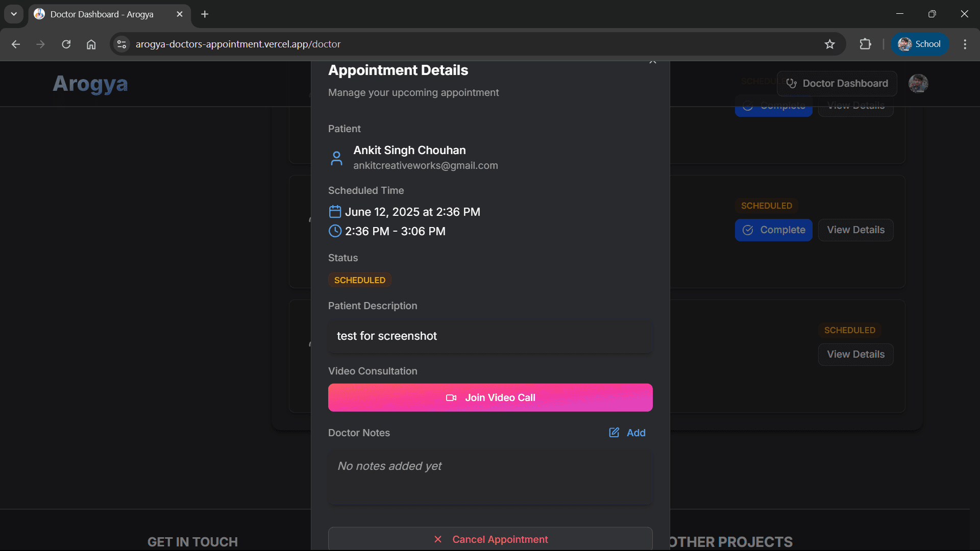View Details of the second scheduled appointment
Viewport: 980px width, 551px height.
tap(855, 230)
